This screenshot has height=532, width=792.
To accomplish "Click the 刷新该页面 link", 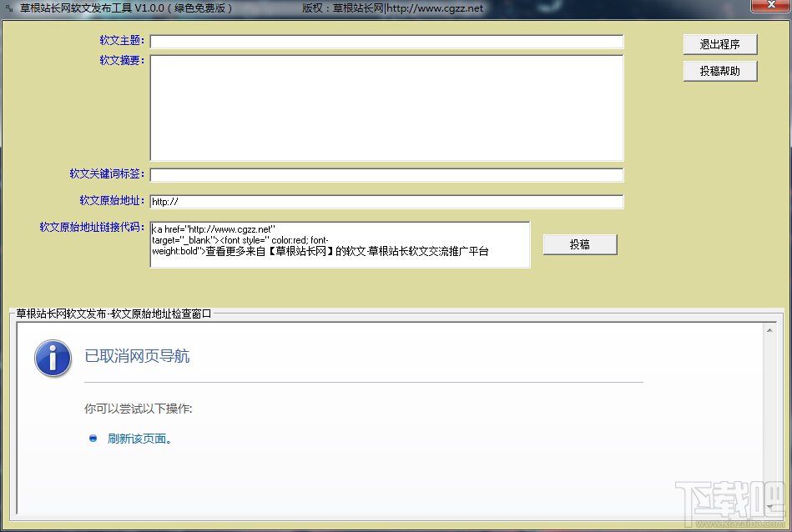I will [140, 439].
